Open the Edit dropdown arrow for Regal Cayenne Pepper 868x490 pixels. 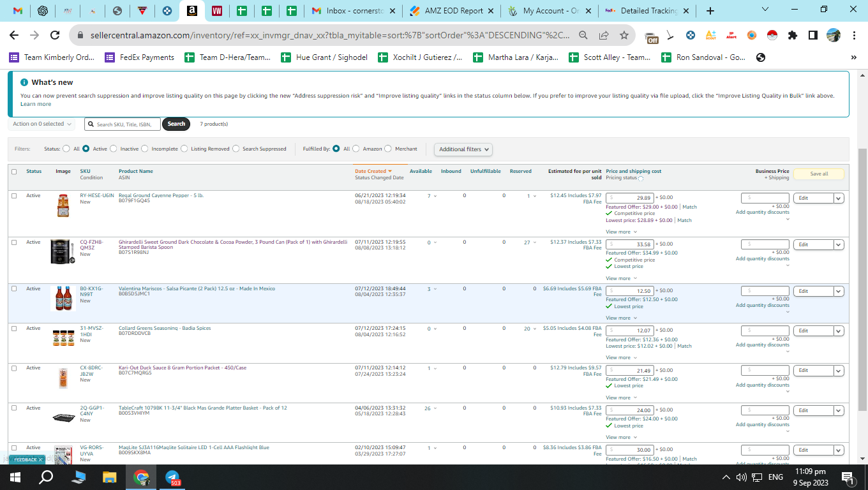[839, 198]
